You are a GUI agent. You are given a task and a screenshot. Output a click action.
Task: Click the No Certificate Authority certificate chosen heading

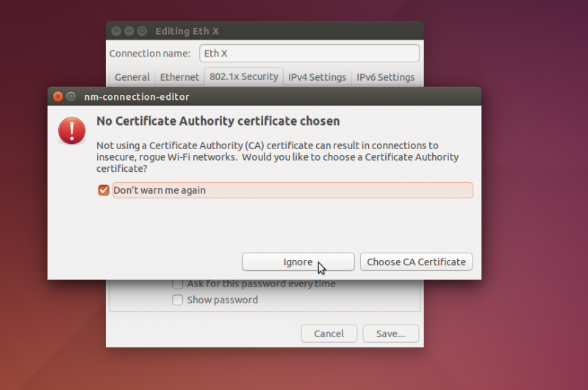point(218,121)
